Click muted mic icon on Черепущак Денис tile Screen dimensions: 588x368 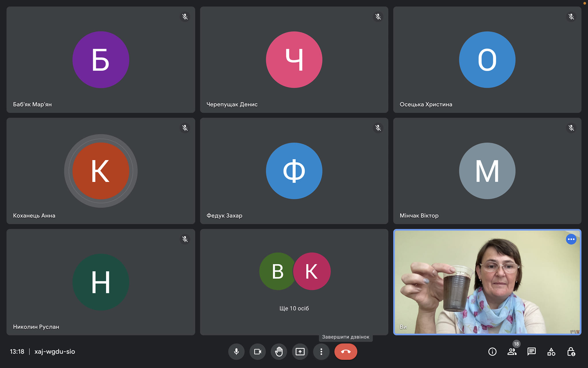click(378, 17)
